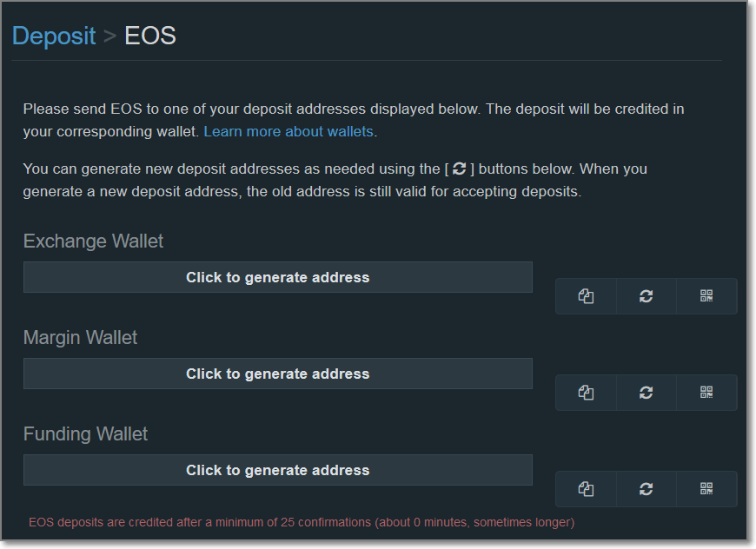
Task: Copy the Margin Wallet deposit address
Action: (x=586, y=393)
